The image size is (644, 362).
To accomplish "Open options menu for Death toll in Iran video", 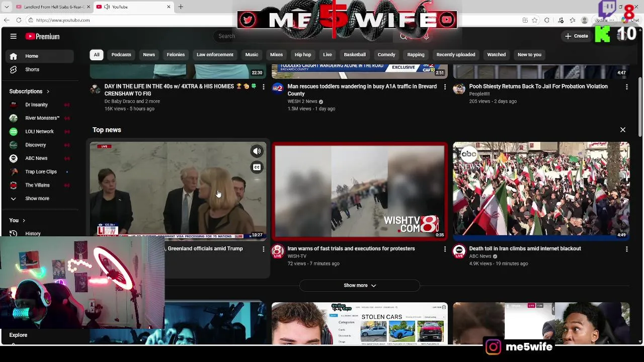I will click(x=626, y=249).
